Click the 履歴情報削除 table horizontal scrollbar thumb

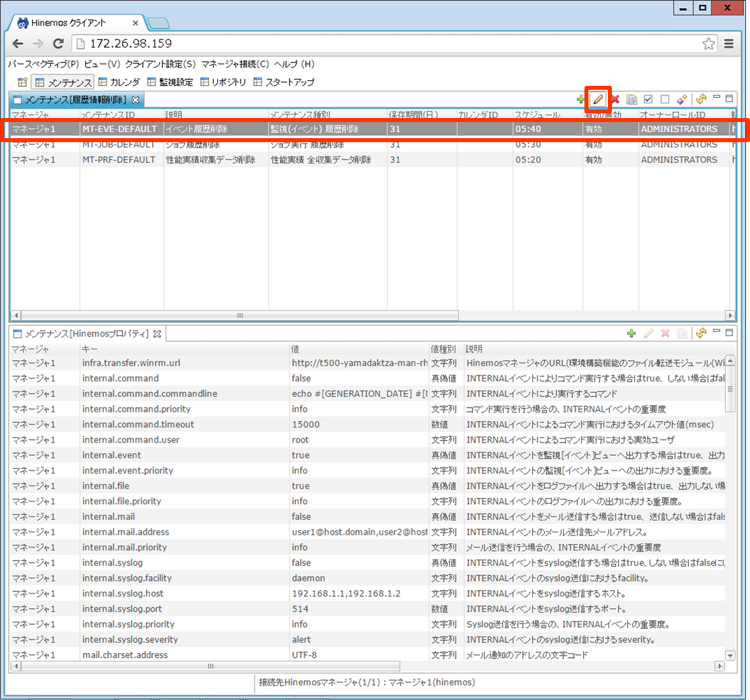[x=240, y=315]
